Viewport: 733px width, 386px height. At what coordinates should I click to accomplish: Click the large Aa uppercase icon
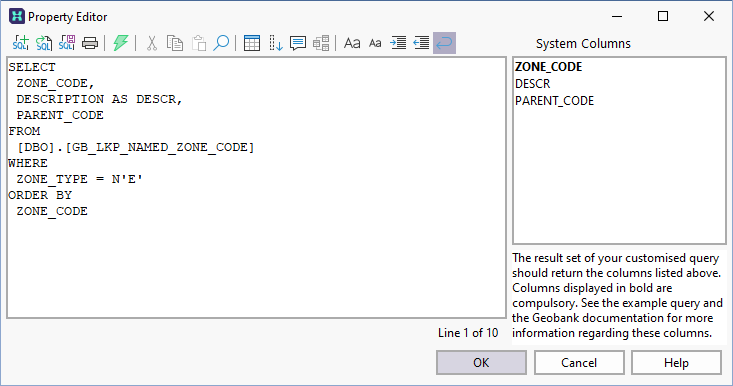352,43
